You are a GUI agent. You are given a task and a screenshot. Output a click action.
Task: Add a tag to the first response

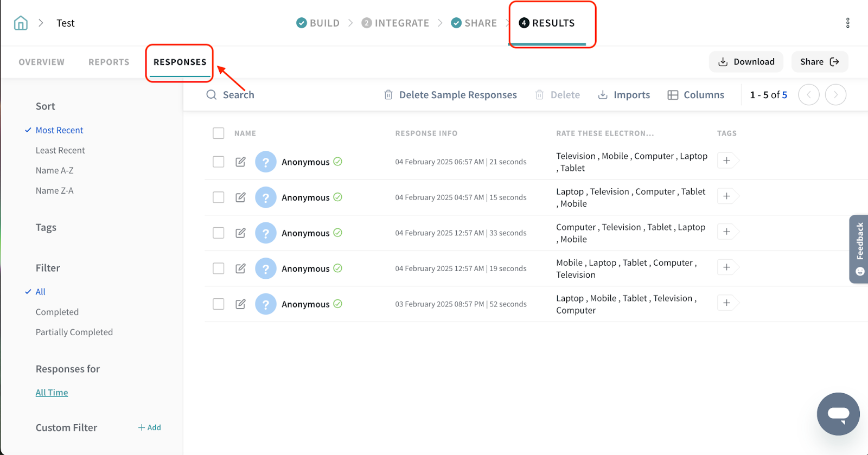tap(726, 161)
